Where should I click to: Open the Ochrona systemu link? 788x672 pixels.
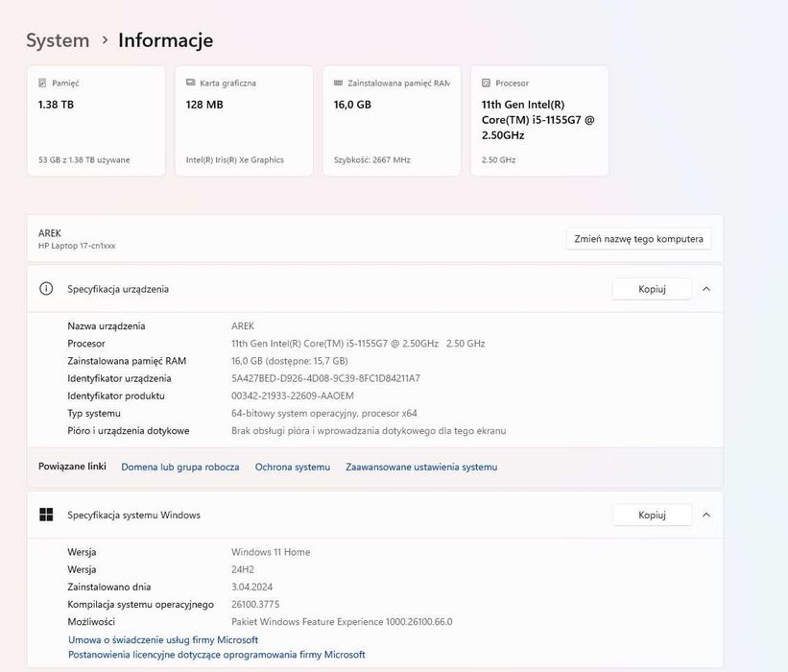[293, 468]
